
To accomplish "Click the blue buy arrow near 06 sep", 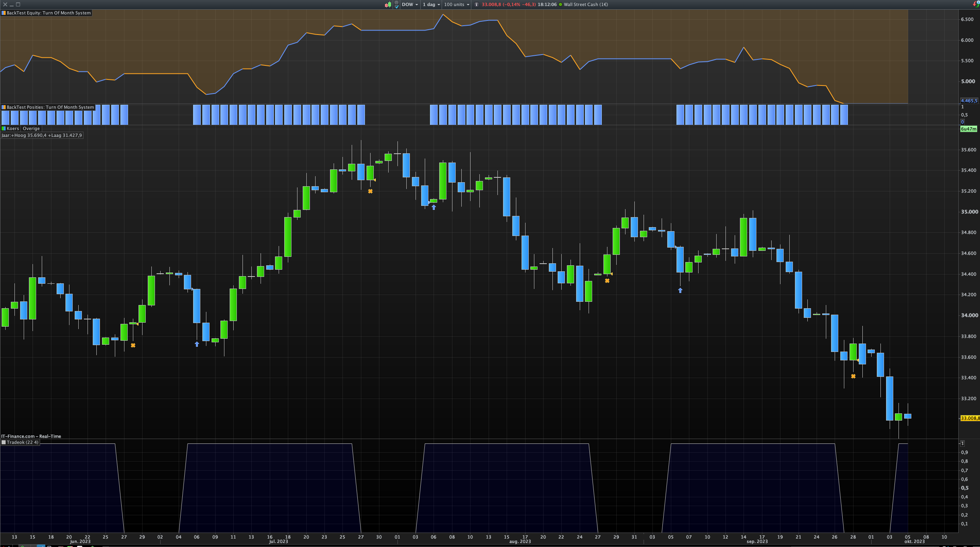I will (680, 291).
